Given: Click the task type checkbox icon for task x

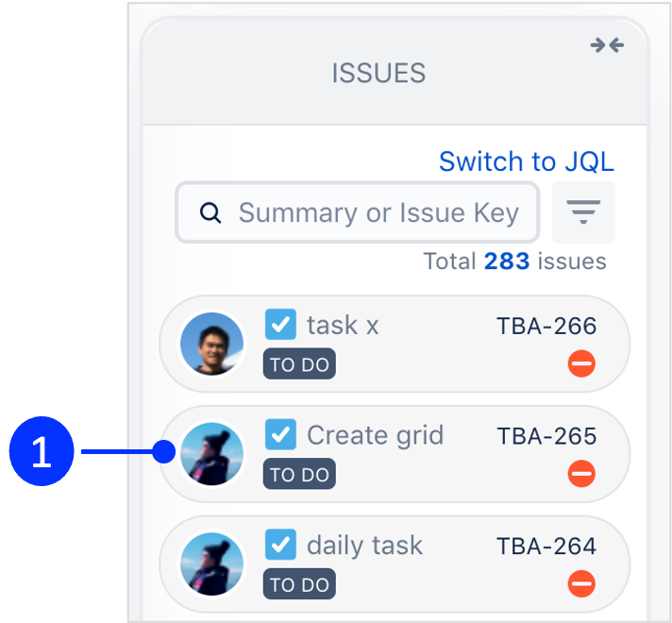Looking at the screenshot, I should [280, 325].
